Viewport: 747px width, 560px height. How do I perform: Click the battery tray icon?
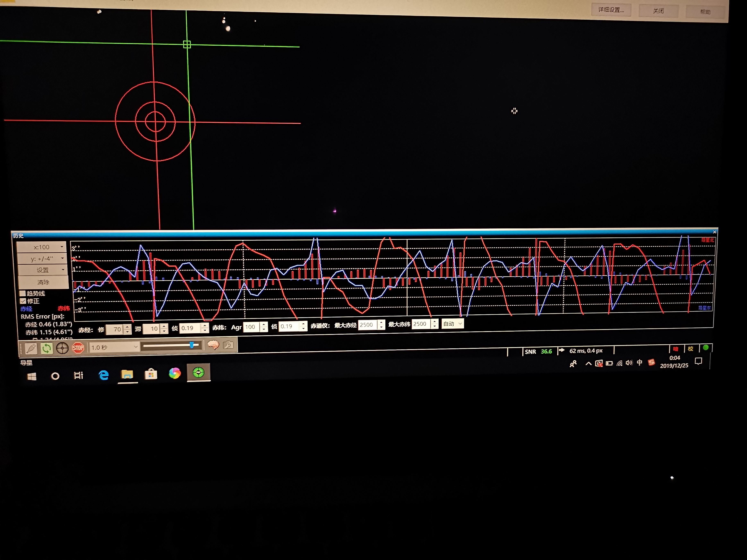point(609,364)
